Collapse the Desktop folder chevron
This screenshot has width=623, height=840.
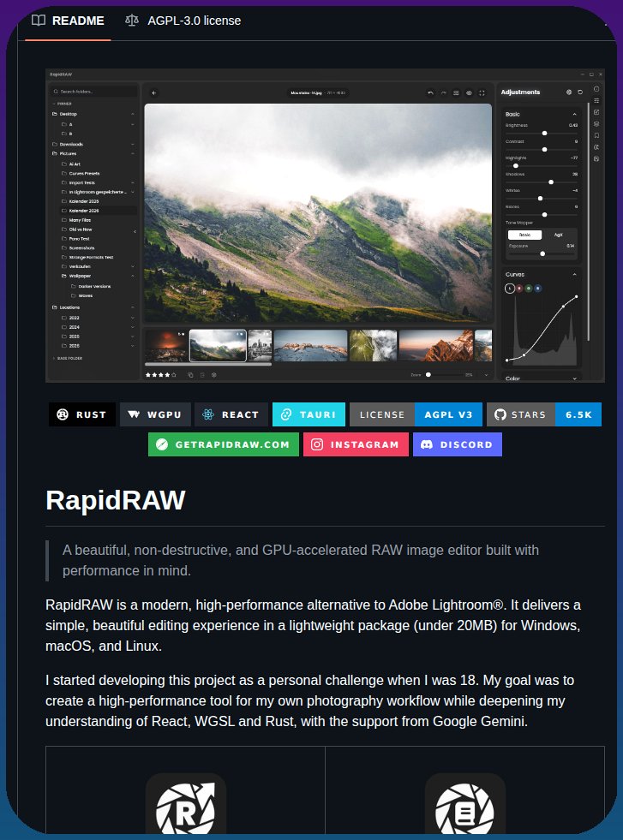click(x=133, y=114)
